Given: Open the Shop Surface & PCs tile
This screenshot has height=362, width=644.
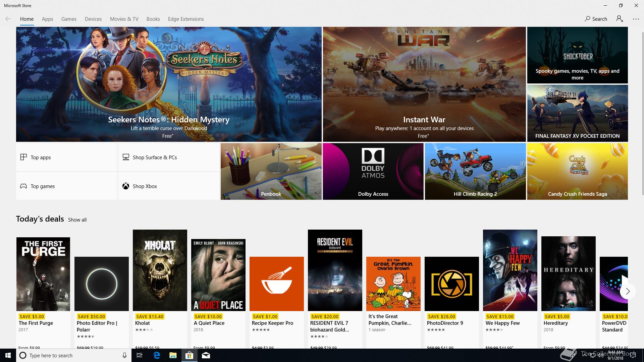Looking at the screenshot, I should point(169,157).
